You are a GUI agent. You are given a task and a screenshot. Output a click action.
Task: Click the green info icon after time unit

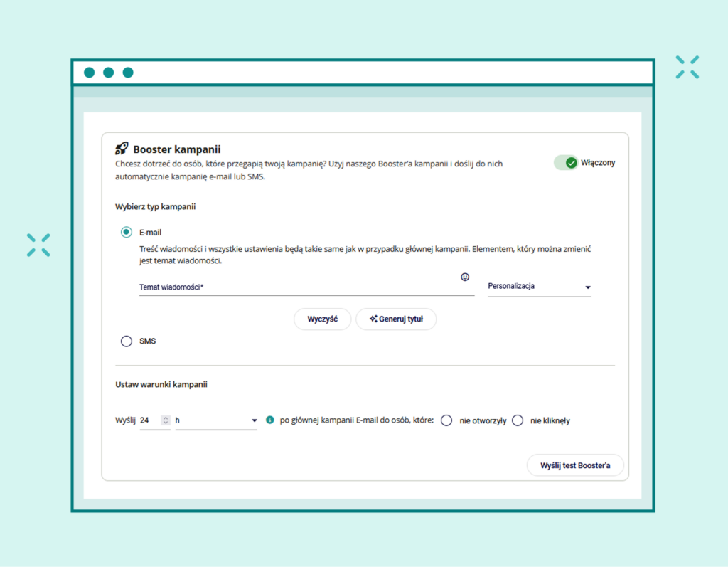pyautogui.click(x=269, y=420)
